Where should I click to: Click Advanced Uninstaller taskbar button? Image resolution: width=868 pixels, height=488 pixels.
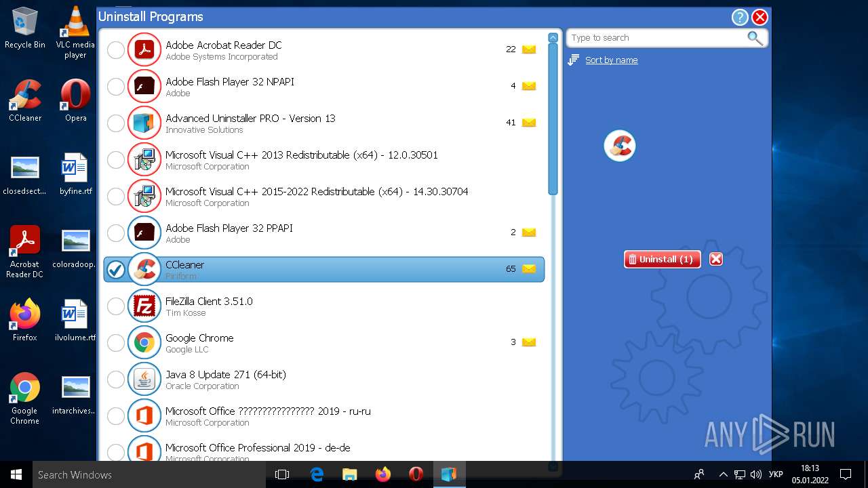(449, 474)
